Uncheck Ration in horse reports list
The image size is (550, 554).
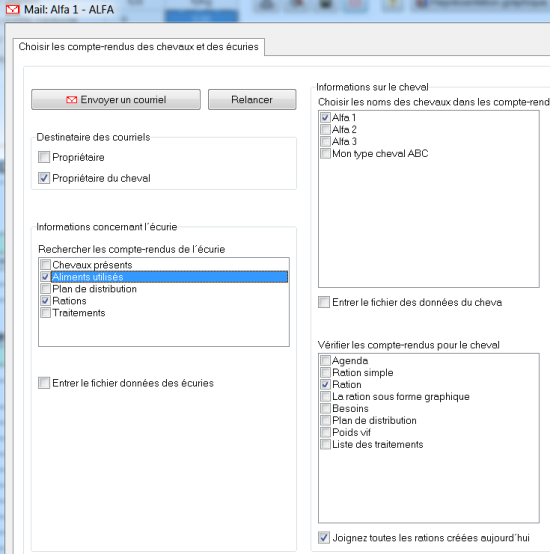coord(325,384)
